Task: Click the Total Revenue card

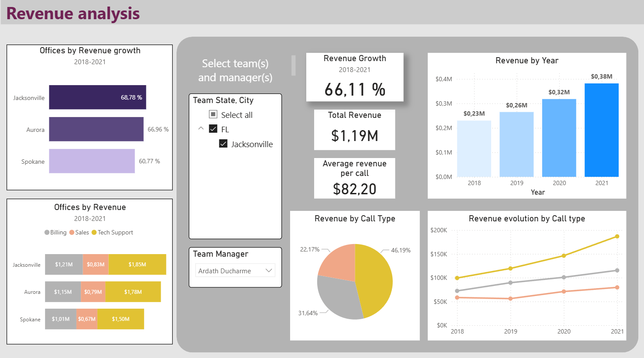Action: (354, 130)
